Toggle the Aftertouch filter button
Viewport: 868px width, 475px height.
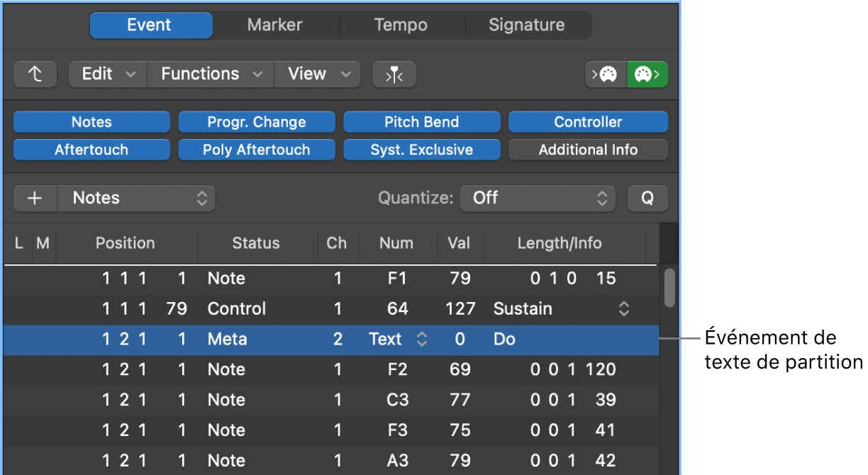(x=91, y=150)
